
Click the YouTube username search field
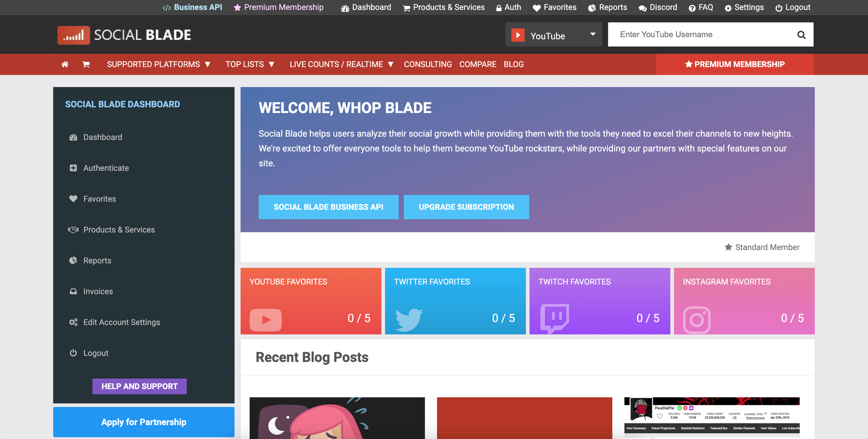coord(694,34)
